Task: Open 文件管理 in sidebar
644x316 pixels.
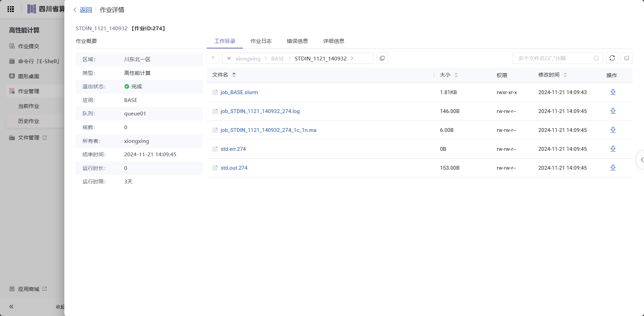Action: pos(29,137)
